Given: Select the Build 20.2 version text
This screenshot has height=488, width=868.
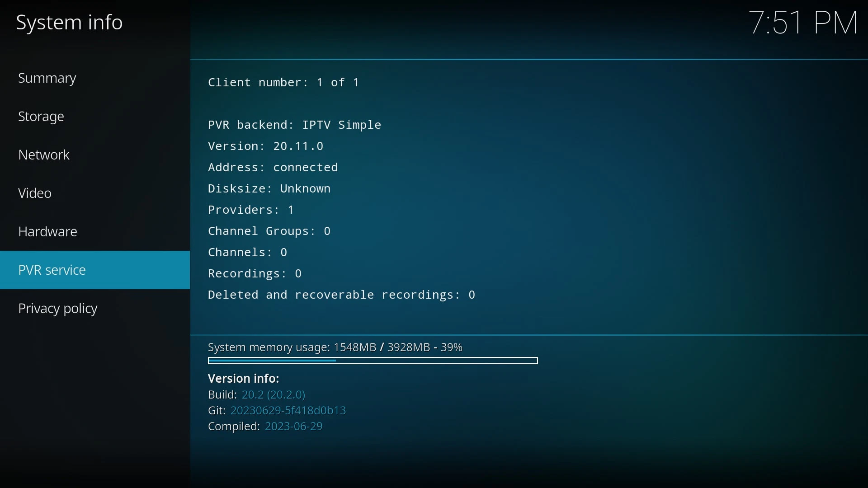Looking at the screenshot, I should pyautogui.click(x=257, y=395).
